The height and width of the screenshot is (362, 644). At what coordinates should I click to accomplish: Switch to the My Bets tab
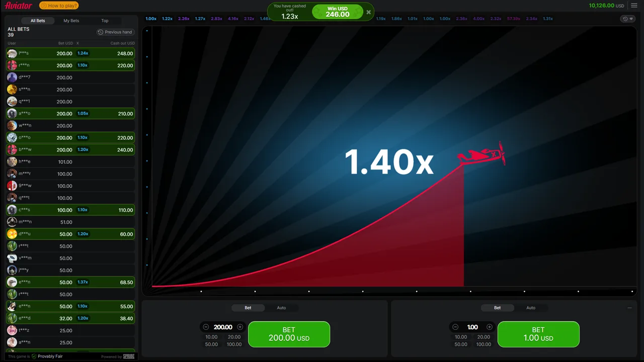(71, 21)
